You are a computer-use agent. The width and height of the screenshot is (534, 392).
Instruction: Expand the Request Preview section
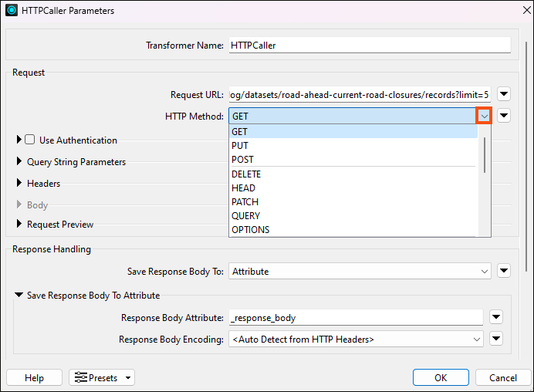(19, 225)
